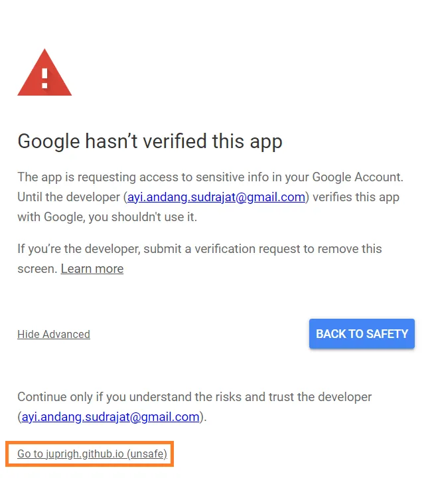Click 'Until the developer' text
The image size is (432, 504).
pyautogui.click(x=69, y=197)
